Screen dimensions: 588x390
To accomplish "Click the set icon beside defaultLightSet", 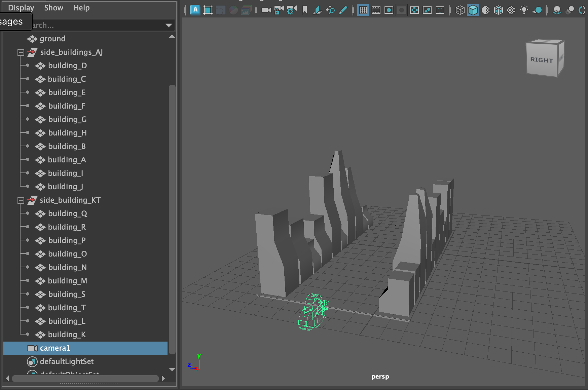I will tap(32, 362).
